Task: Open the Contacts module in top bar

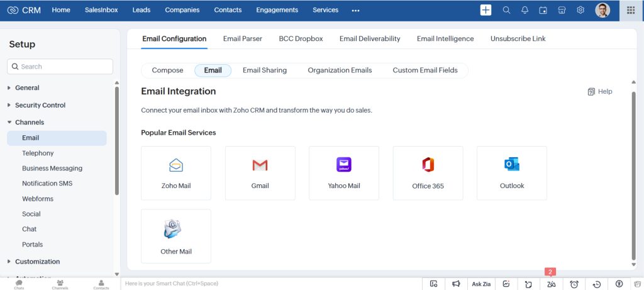Action: coord(228,10)
